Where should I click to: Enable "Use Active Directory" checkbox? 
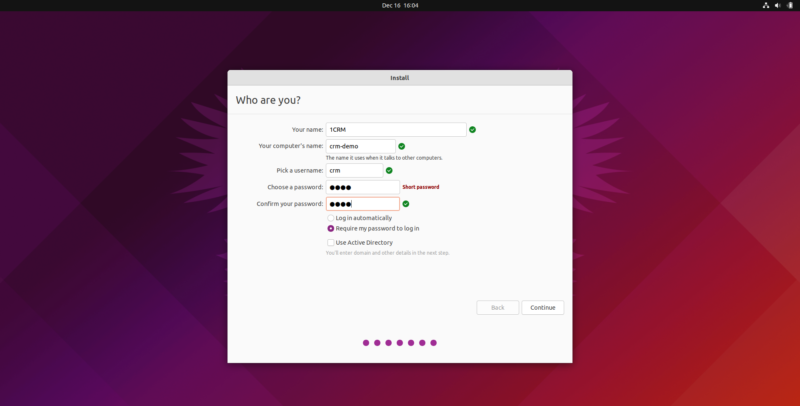pyautogui.click(x=331, y=242)
